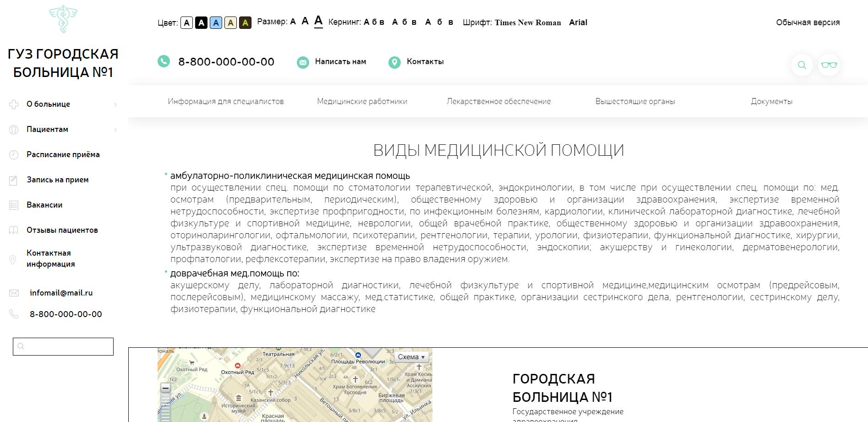Select the largest font size А
This screenshot has height=422, width=868.
(318, 21)
